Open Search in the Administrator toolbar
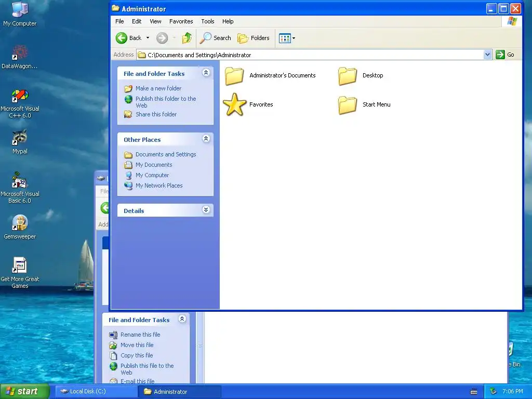The height and width of the screenshot is (399, 532). [215, 38]
